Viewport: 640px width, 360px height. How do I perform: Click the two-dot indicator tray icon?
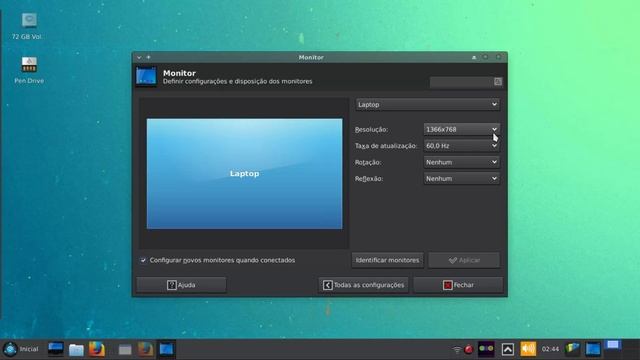pos(486,349)
